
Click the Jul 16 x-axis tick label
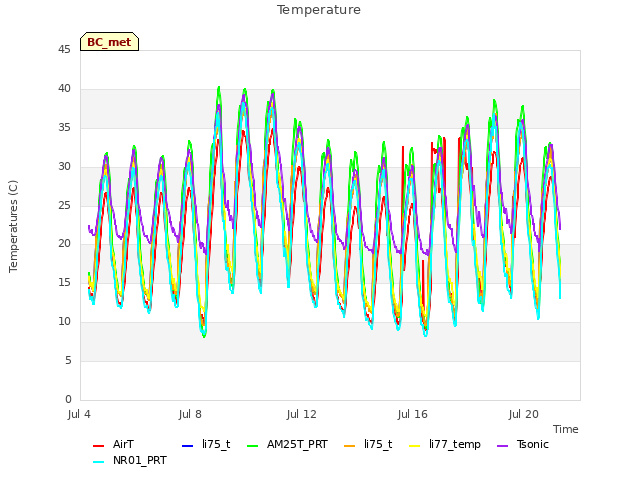(x=413, y=414)
